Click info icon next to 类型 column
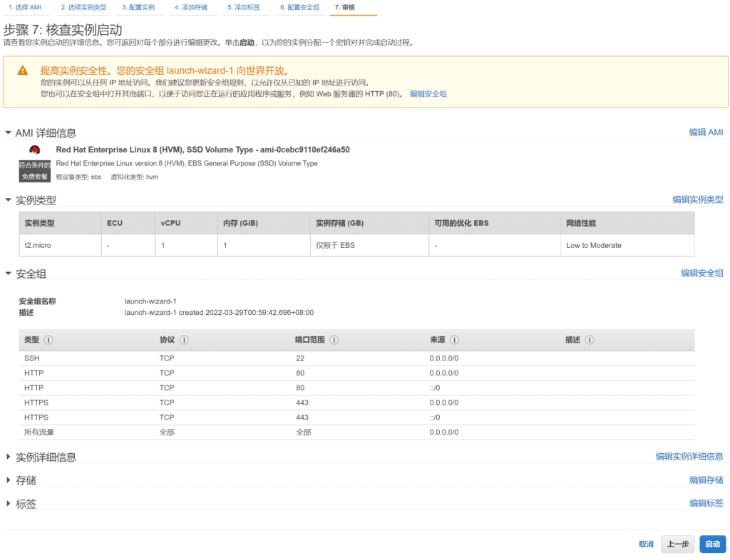This screenshot has width=730, height=560. pyautogui.click(x=48, y=340)
